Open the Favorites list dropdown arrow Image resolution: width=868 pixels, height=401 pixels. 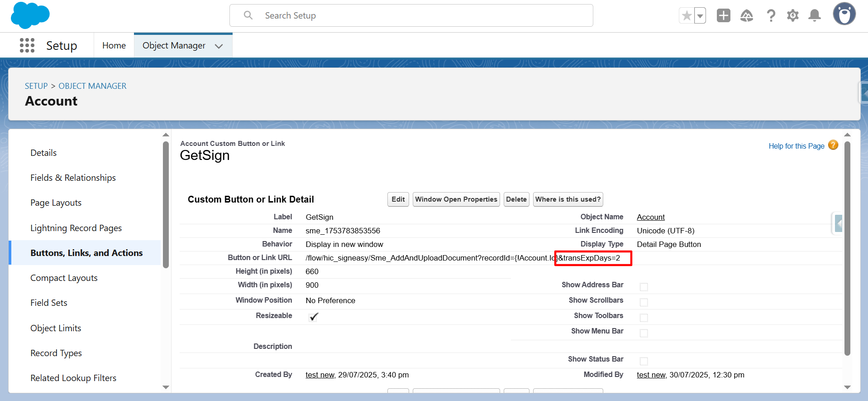pos(700,16)
